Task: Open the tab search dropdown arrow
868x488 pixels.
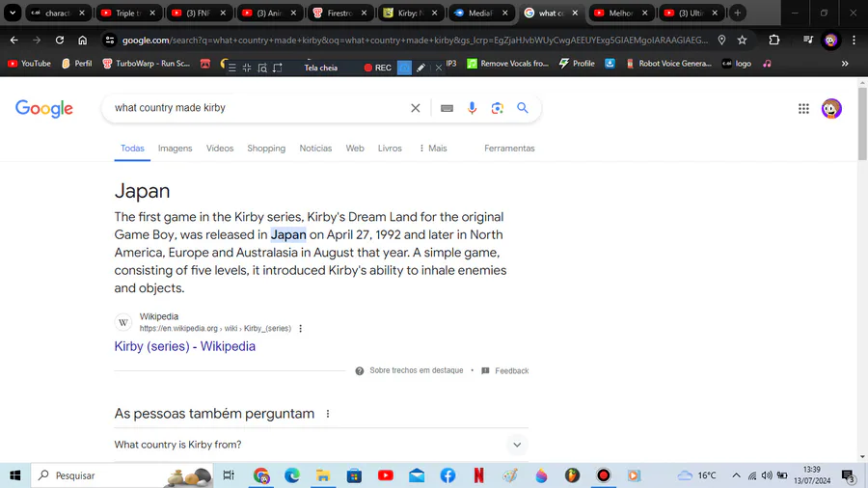Action: tap(13, 13)
